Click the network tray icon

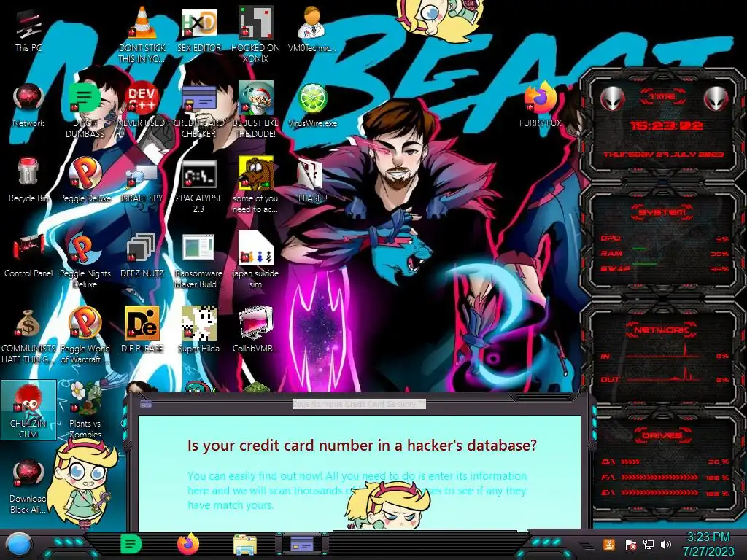pos(648,544)
